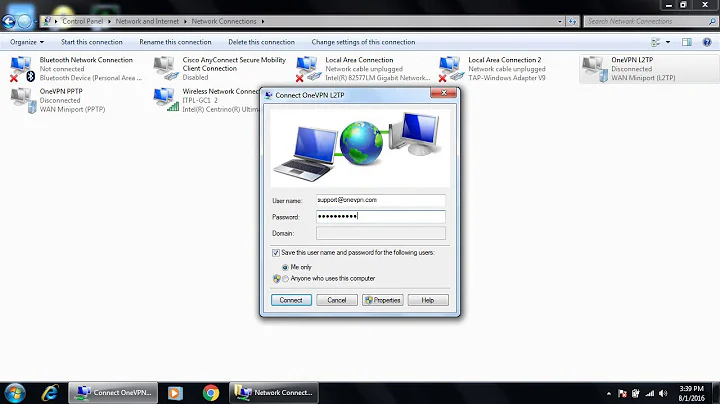Click Rename this connection
Screen dimensions: 720x404
[175, 42]
